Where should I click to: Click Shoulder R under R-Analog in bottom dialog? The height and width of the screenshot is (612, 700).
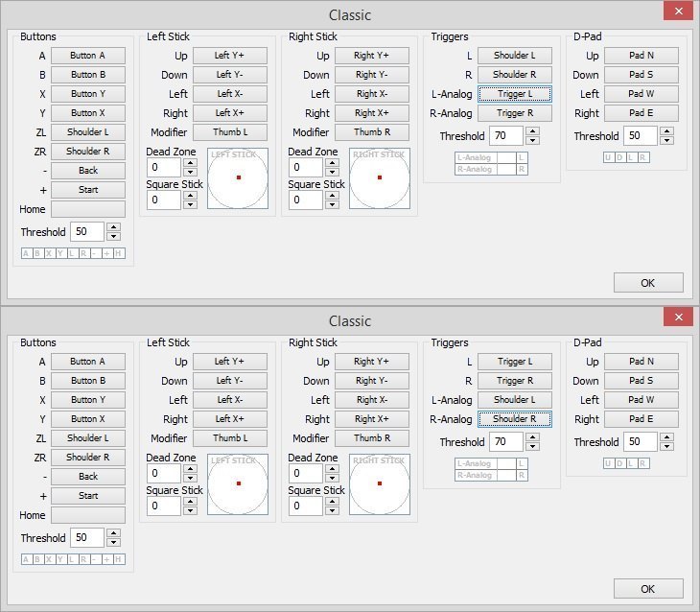point(515,419)
